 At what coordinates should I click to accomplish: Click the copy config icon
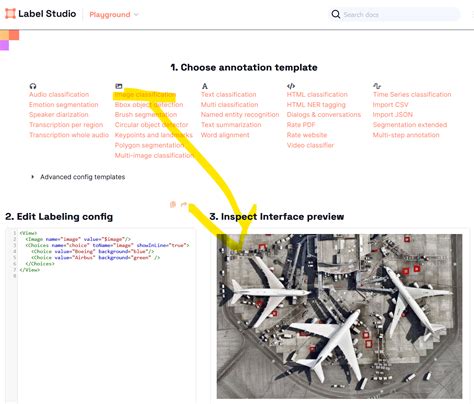(173, 204)
